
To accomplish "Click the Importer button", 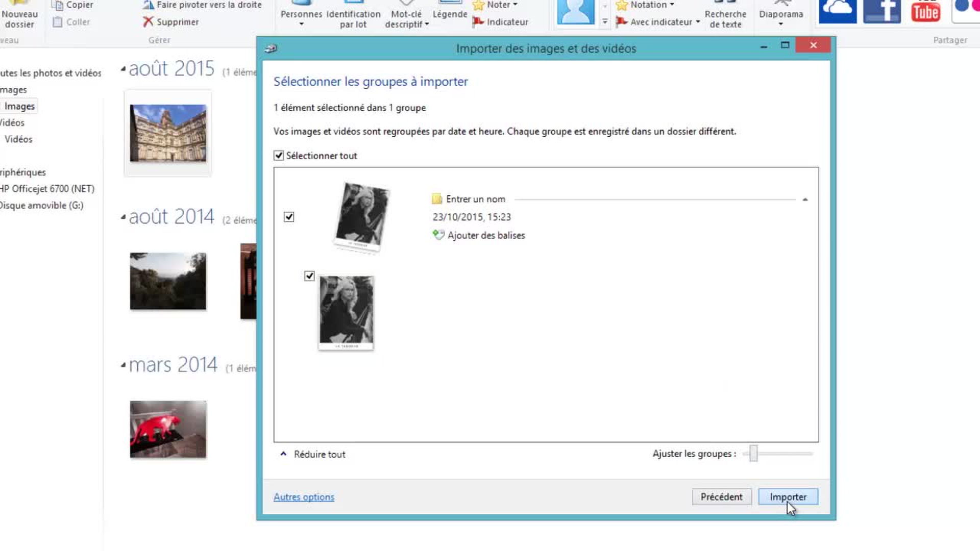I will point(788,497).
